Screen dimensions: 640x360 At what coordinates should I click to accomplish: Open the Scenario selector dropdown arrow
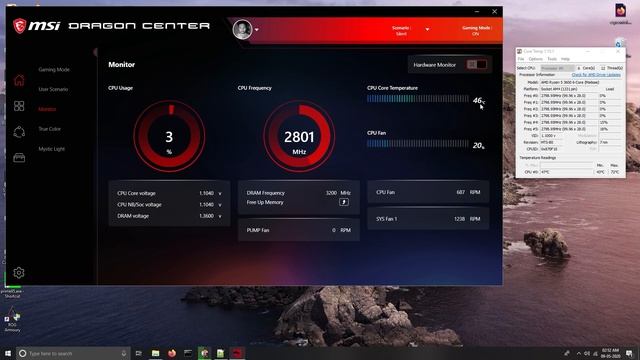[x=427, y=29]
